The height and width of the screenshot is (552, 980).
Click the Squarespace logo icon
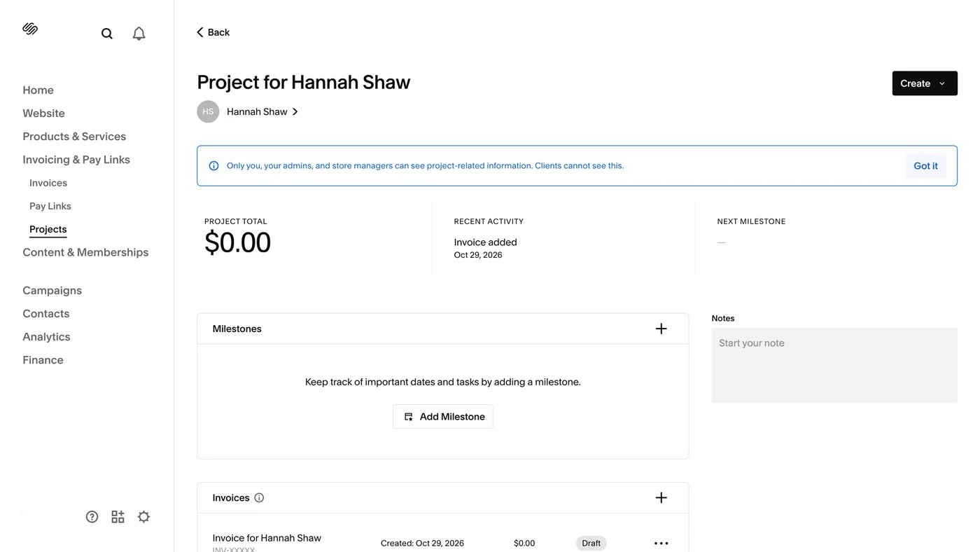point(30,29)
